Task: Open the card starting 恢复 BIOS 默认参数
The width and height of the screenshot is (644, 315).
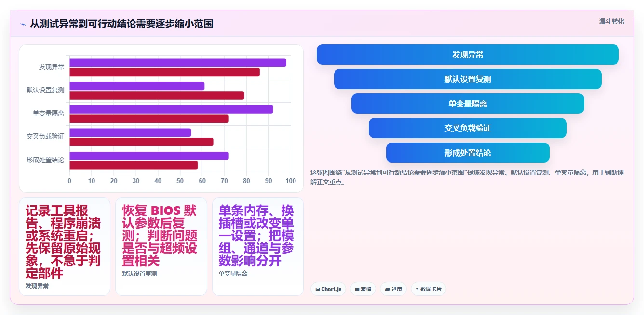Action: [161, 247]
